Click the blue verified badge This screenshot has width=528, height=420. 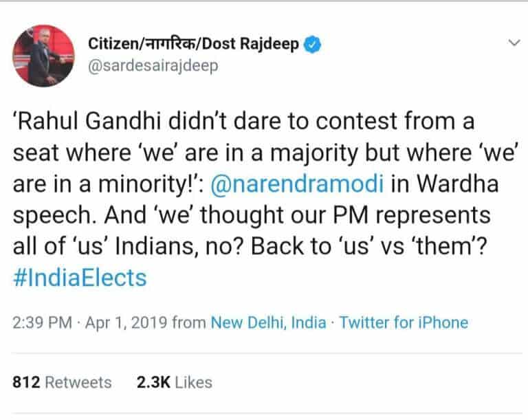pos(313,44)
